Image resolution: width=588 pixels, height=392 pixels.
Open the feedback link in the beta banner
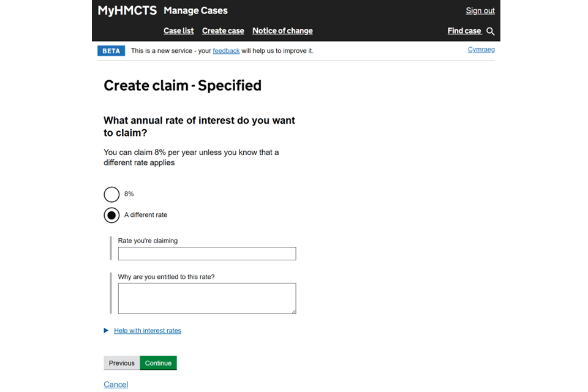tap(226, 51)
